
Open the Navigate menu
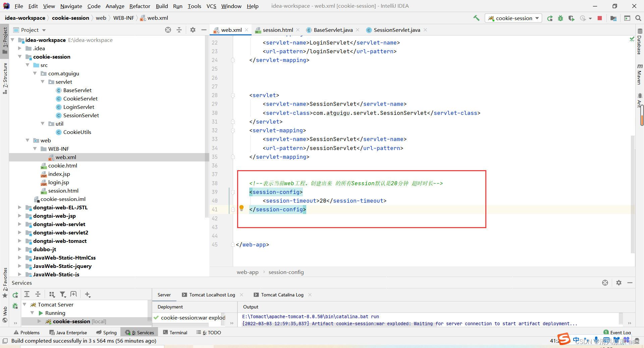[x=71, y=6]
